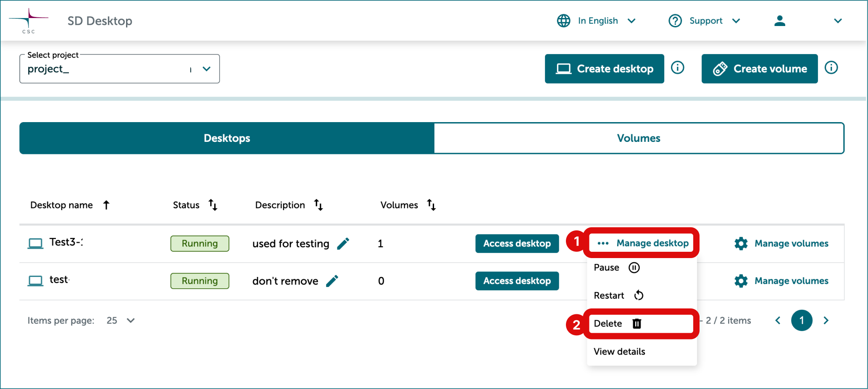Click the volumes count '0' of test row
The height and width of the screenshot is (389, 868).
point(381,281)
